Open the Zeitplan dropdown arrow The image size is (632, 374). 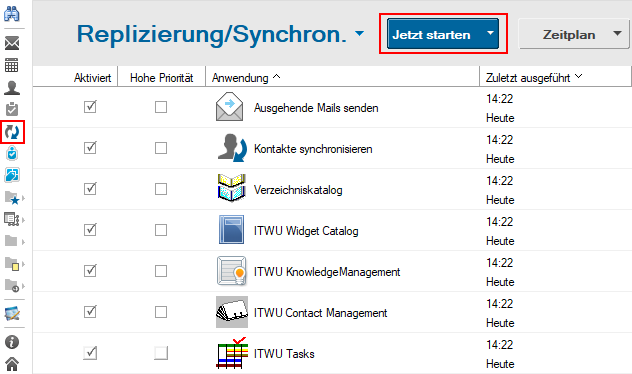click(x=617, y=33)
